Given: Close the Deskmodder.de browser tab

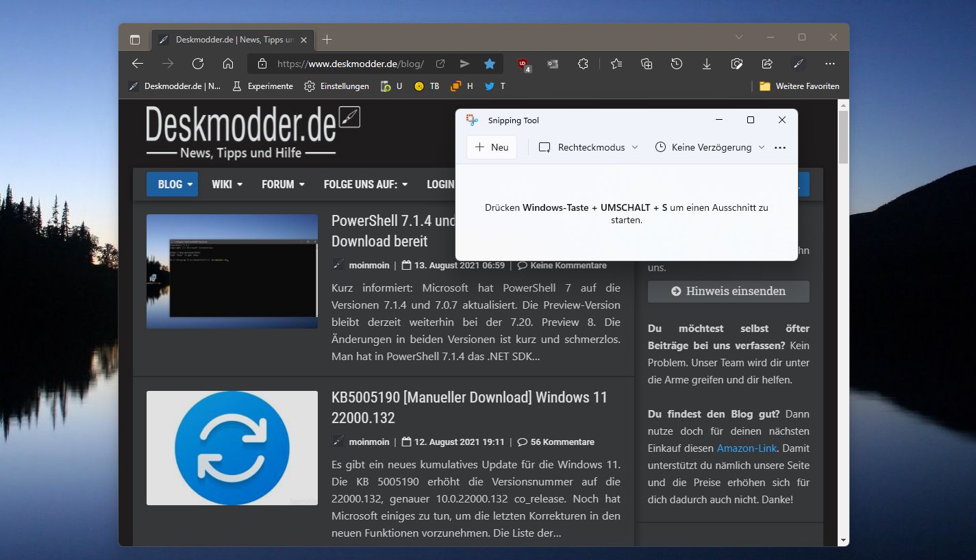Looking at the screenshot, I should [x=305, y=39].
